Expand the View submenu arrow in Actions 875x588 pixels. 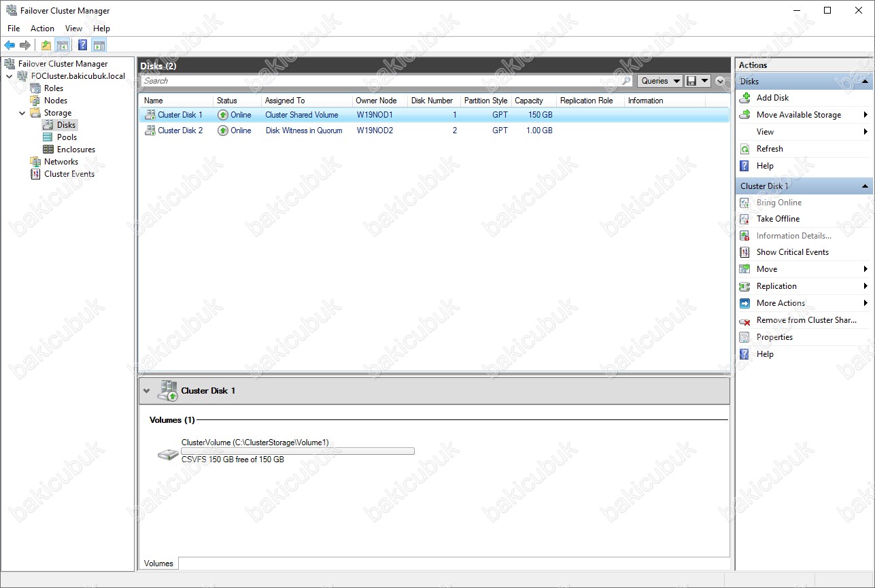(x=865, y=132)
